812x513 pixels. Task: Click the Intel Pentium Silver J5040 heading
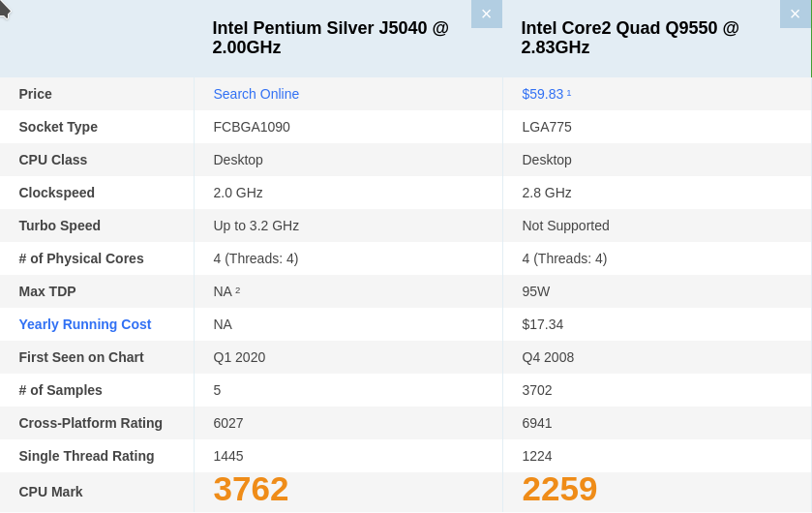330,38
